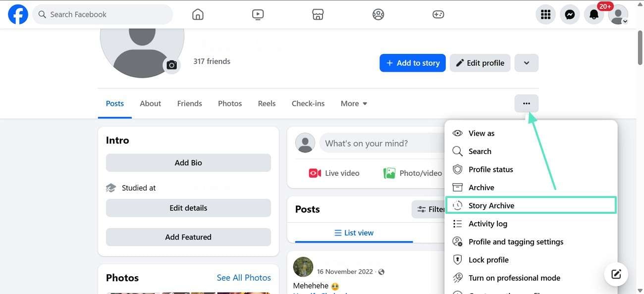The image size is (644, 294).
Task: Open the Video (Watch) icon
Action: pos(258,14)
